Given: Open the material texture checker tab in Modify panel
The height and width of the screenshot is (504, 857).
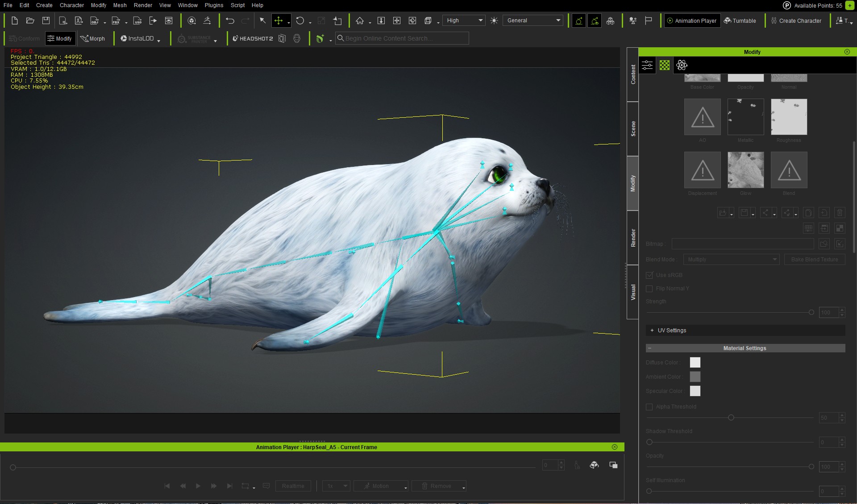Looking at the screenshot, I should [664, 65].
